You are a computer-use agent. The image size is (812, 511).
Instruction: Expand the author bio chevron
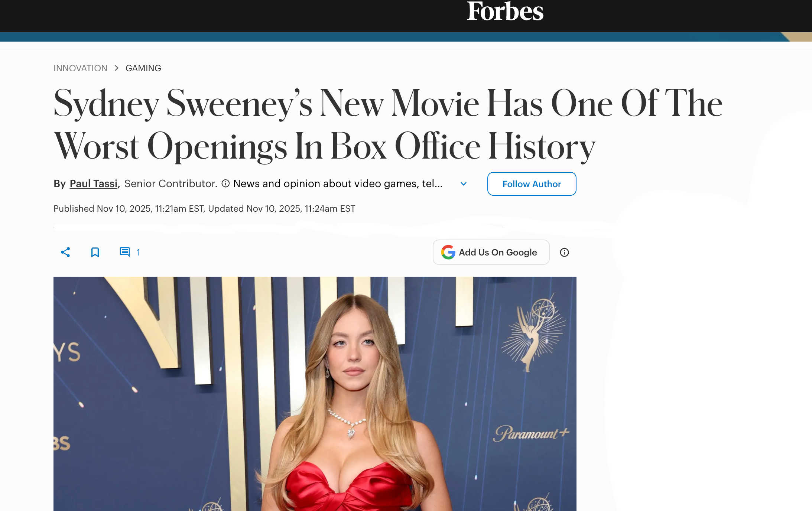coord(464,184)
